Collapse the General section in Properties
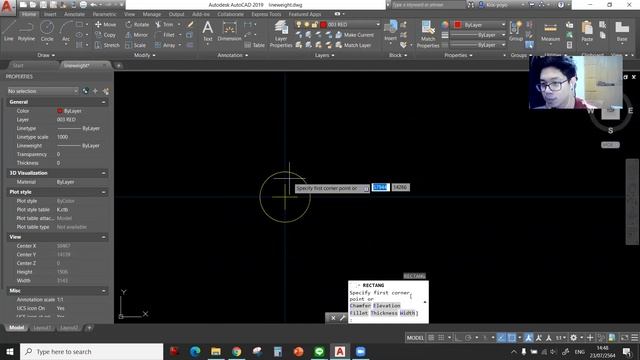The height and width of the screenshot is (360, 640). (103, 102)
